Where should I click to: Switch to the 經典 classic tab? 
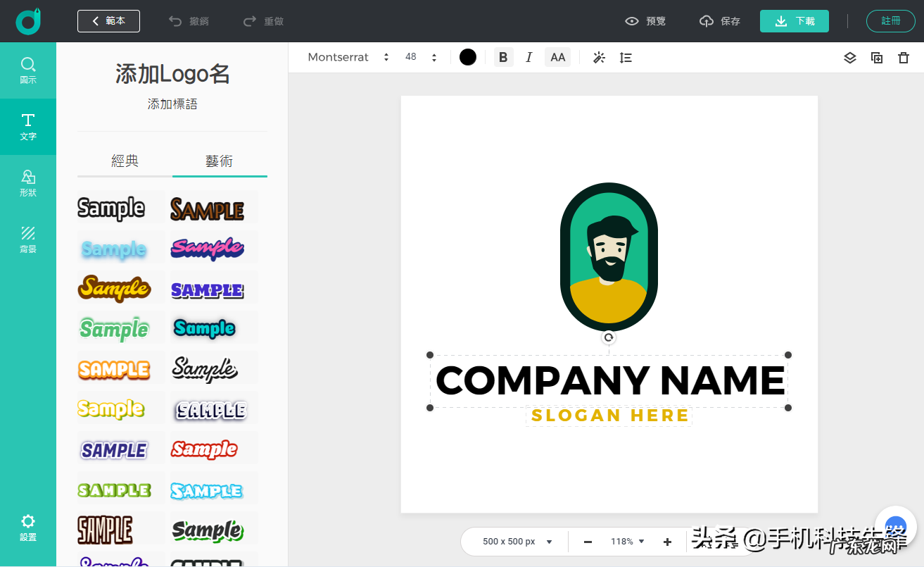pyautogui.click(x=125, y=161)
